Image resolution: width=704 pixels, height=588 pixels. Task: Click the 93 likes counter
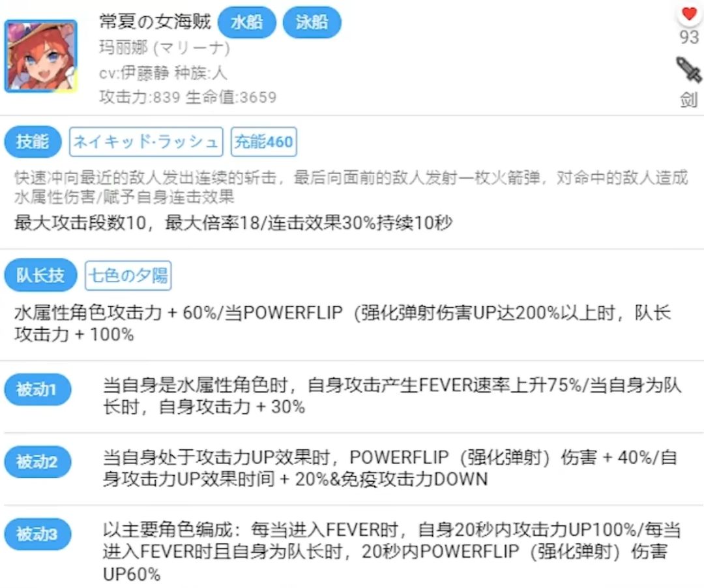(x=689, y=37)
